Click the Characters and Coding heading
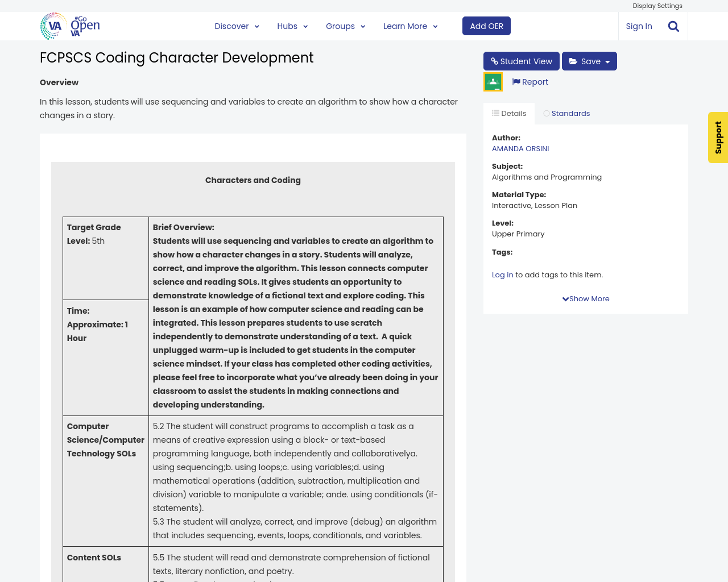 tap(253, 180)
